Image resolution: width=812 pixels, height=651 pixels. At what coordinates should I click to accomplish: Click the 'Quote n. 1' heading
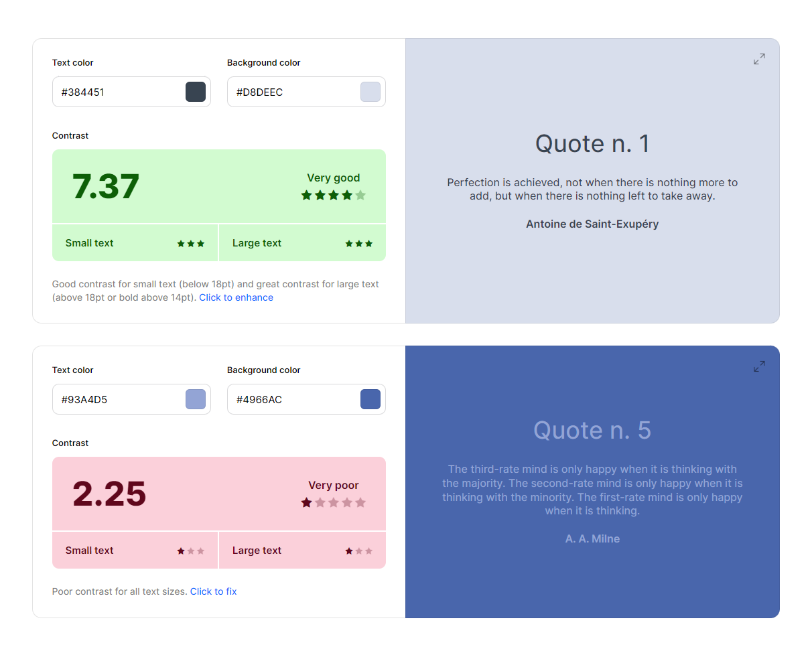[x=592, y=143]
